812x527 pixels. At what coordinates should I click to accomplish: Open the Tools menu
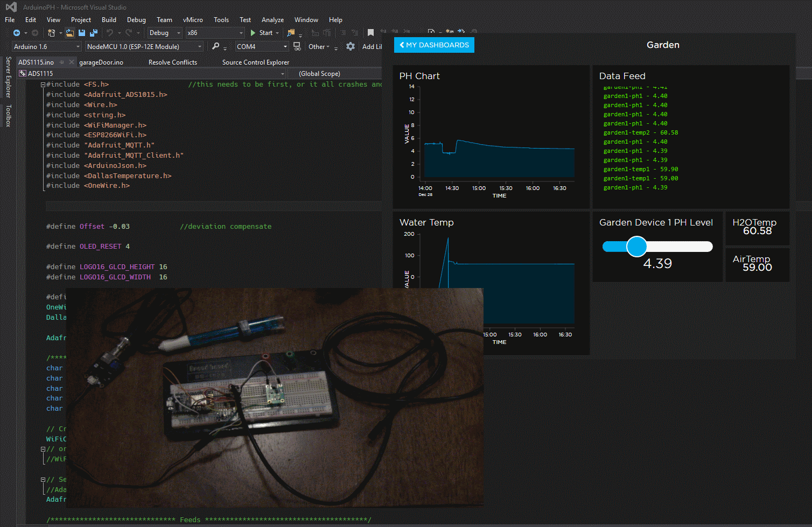(x=221, y=19)
